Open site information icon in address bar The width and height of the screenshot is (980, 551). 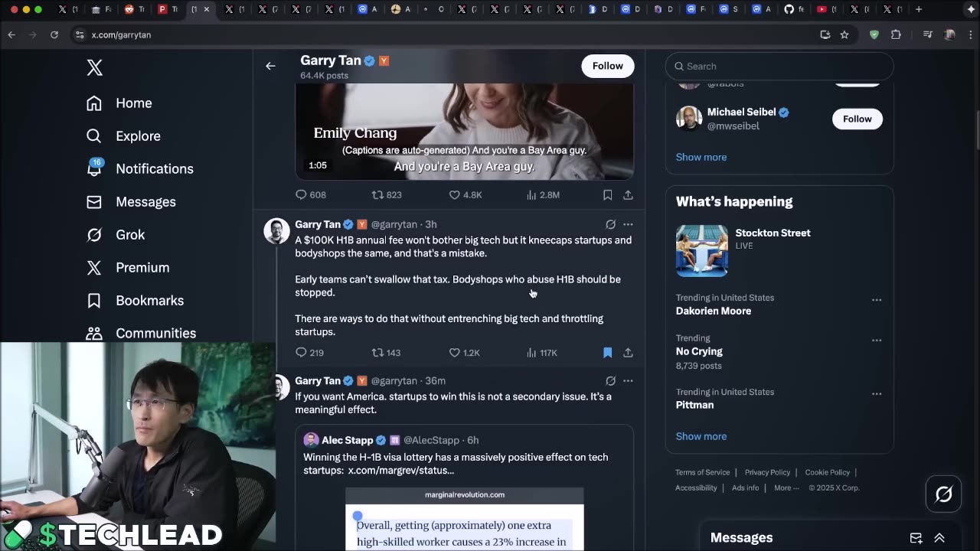pos(80,34)
